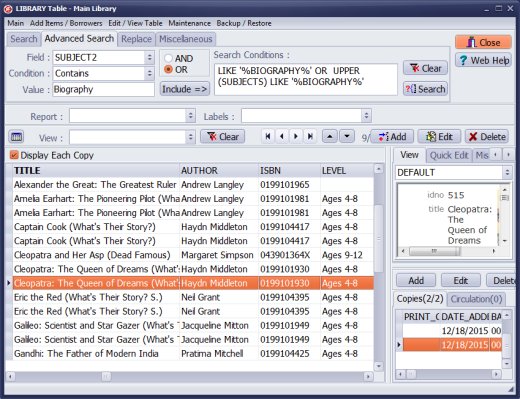The width and height of the screenshot is (520, 399).
Task: Switch to the Circulation(0) tab
Action: 476,299
